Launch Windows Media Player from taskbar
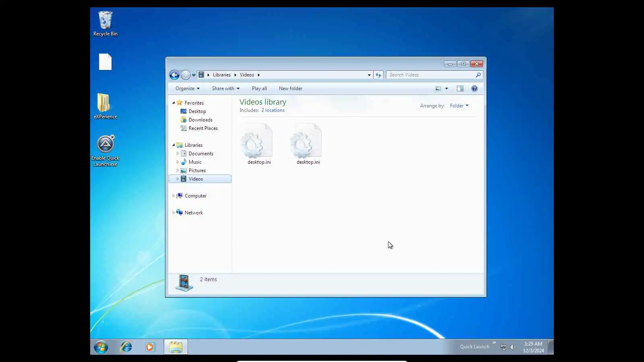 (x=150, y=347)
